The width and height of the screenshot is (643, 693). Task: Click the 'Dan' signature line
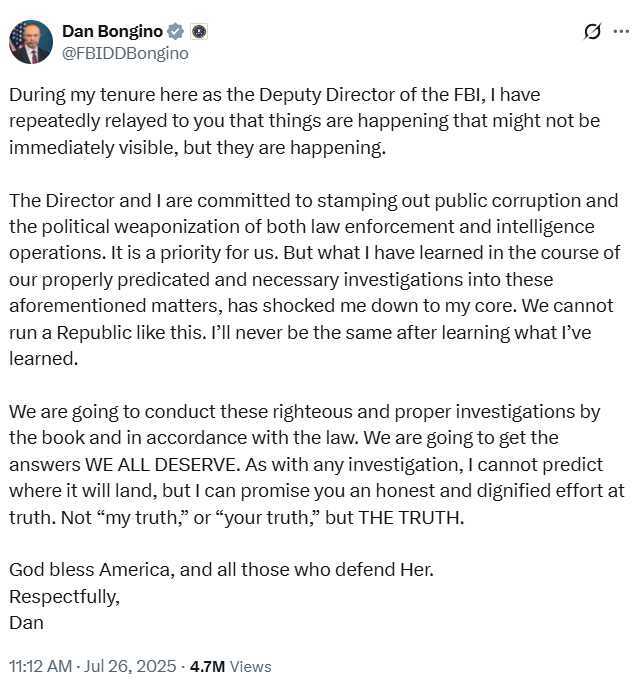(x=26, y=623)
